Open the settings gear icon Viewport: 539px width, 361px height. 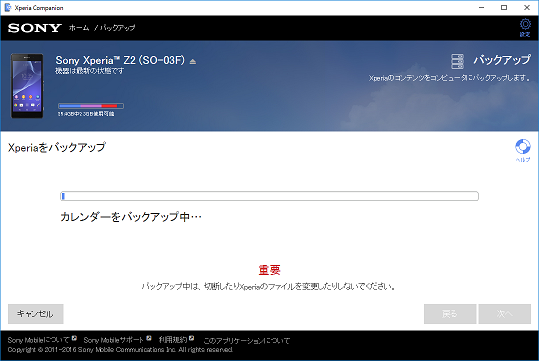point(525,24)
